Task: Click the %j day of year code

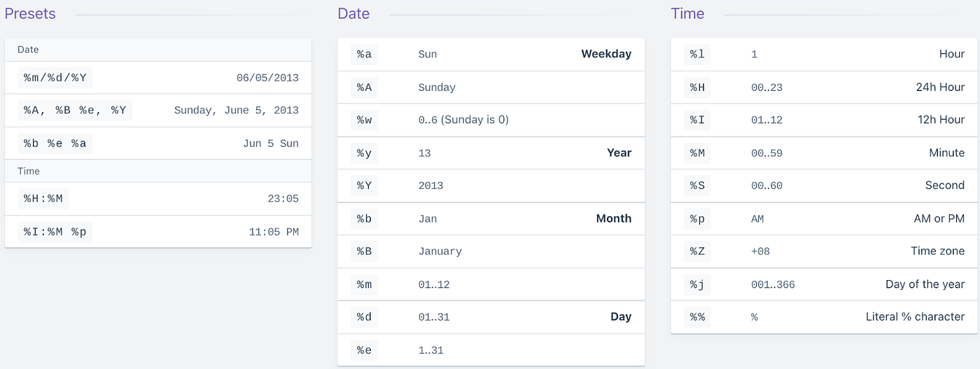Action: click(697, 284)
